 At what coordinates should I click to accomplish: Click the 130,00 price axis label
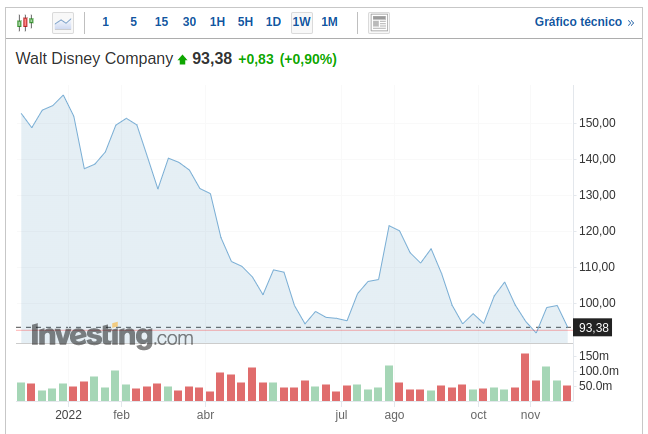[597, 195]
